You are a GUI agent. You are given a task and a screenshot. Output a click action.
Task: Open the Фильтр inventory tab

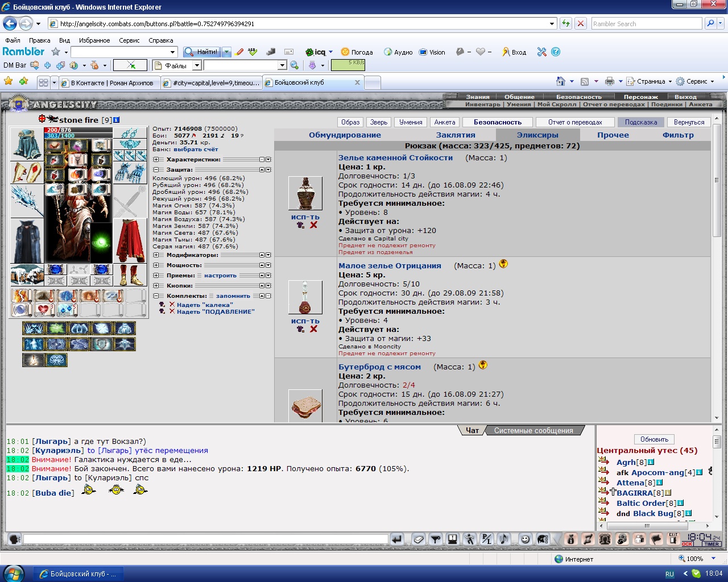[678, 135]
